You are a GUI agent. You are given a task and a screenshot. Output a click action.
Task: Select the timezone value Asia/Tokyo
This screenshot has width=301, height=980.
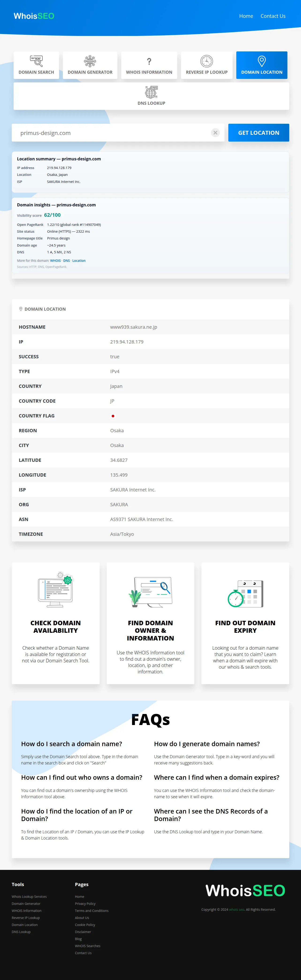pos(122,534)
